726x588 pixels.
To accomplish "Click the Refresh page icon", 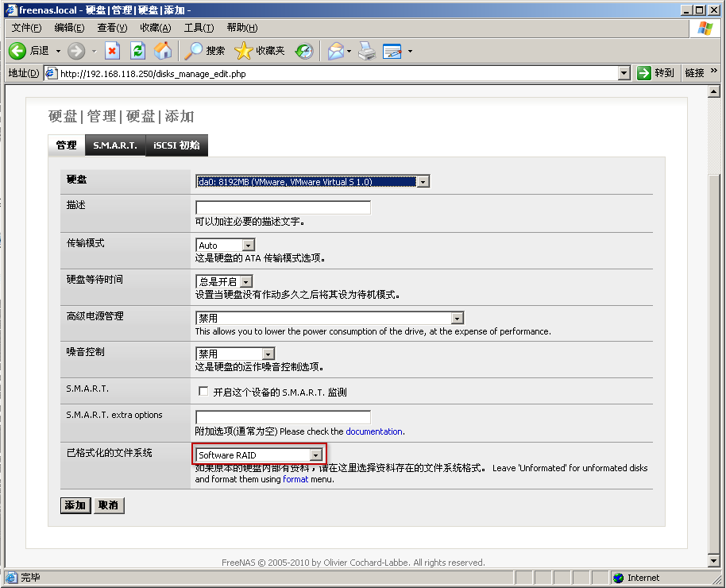I will point(138,51).
